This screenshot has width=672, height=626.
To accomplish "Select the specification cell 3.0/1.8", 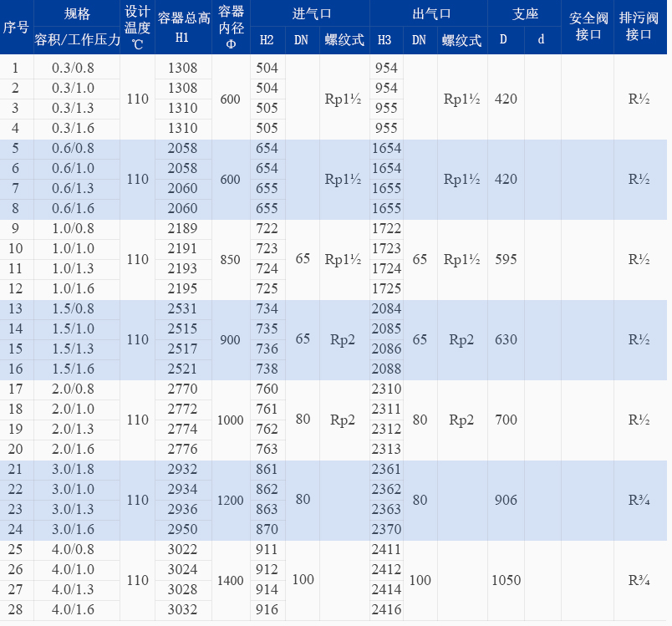I will 77,470.
